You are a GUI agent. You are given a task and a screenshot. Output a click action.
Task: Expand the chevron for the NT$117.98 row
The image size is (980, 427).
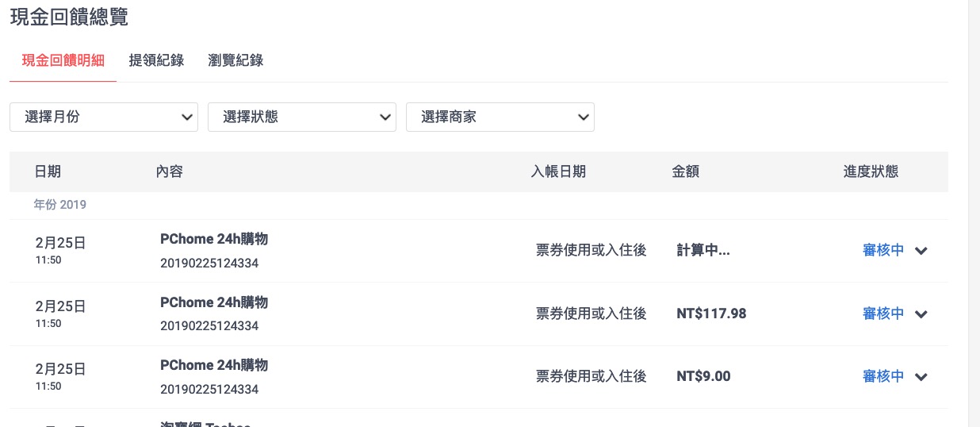[921, 314]
